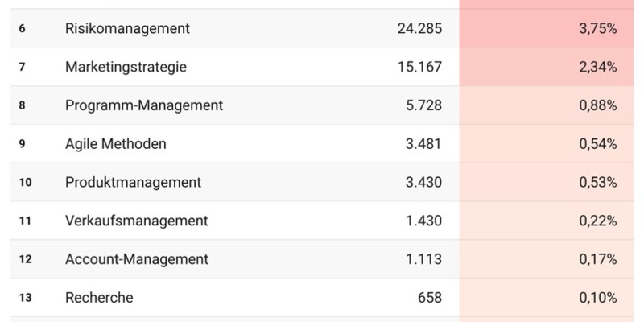
Task: Click the Produktmanagement entry
Action: pos(133,183)
